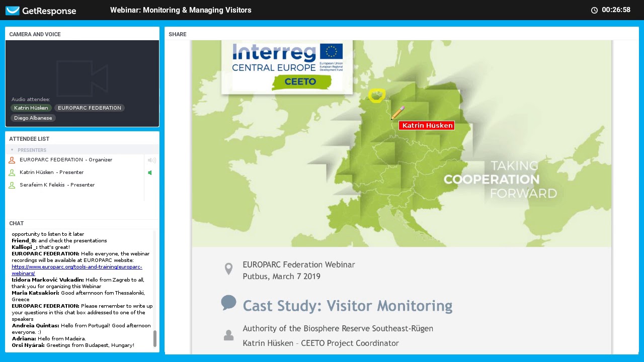Click the Kalliopi that's great message
644x362 pixels.
click(x=41, y=247)
